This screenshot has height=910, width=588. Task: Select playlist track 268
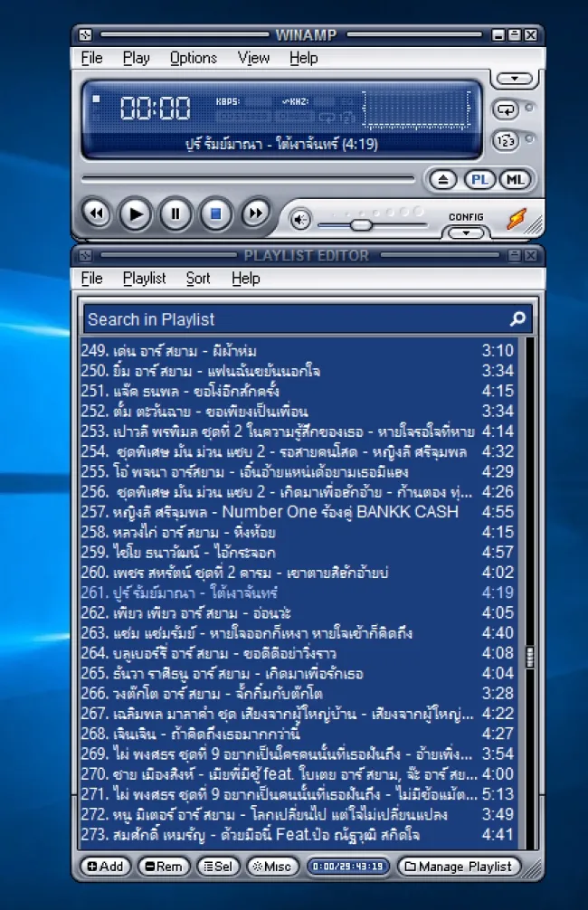298,734
